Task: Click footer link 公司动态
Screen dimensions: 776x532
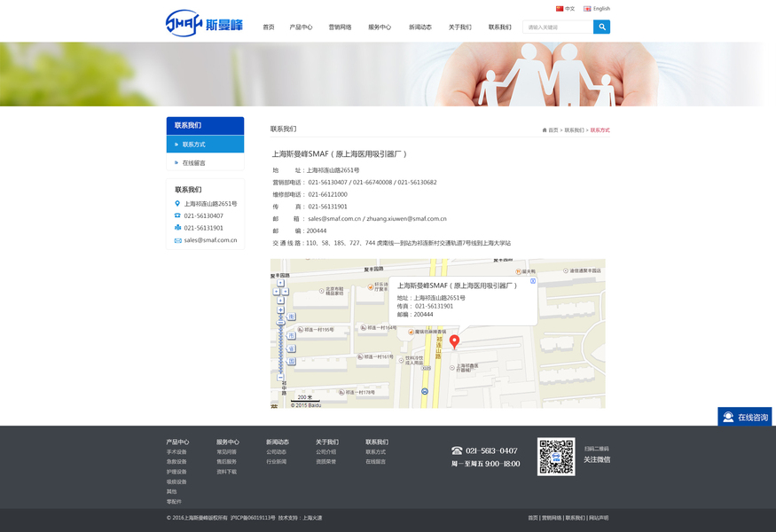Action: tap(276, 452)
